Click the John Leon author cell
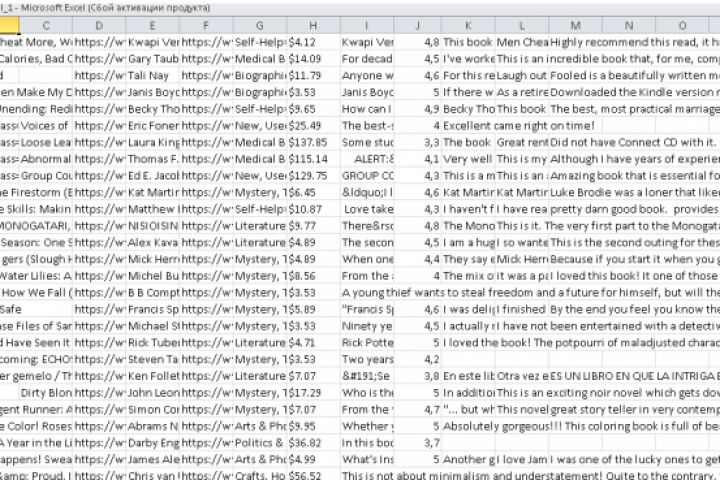Viewport: 720px width, 480px height. coord(152,393)
